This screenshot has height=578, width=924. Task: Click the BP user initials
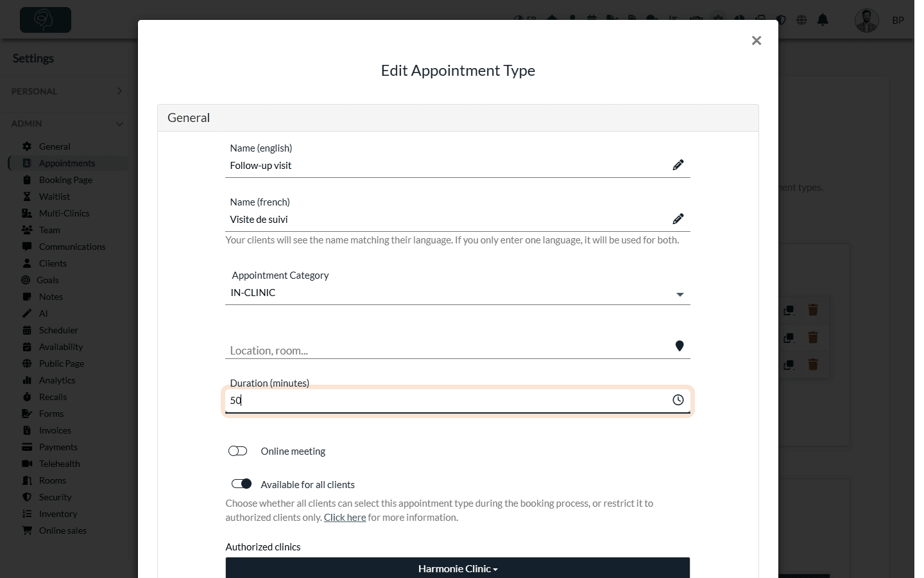[x=898, y=21]
